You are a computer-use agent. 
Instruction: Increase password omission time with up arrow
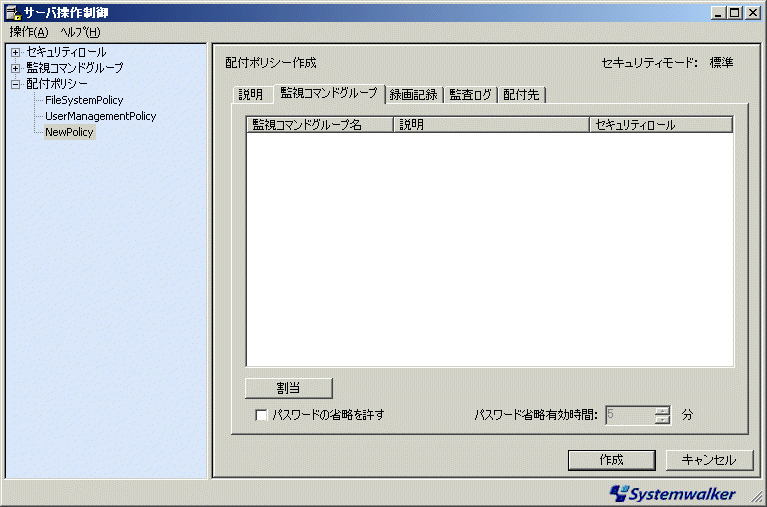(662, 411)
